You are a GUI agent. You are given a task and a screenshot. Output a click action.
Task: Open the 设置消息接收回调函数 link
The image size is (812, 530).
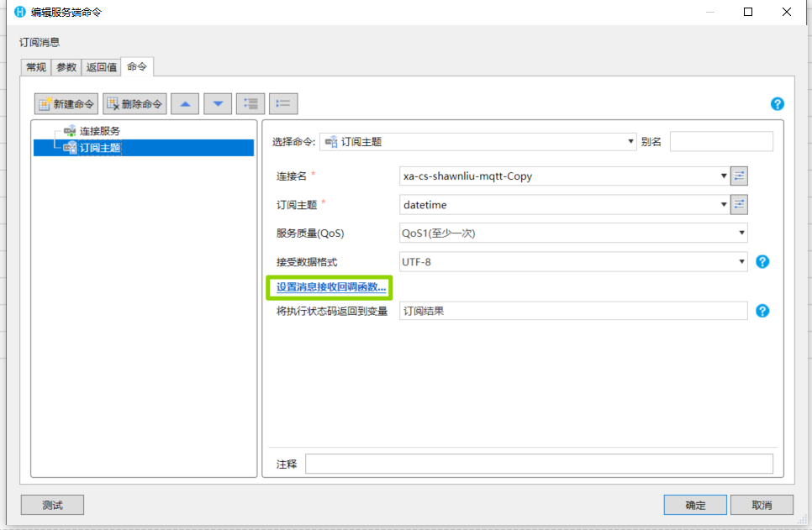coord(331,287)
